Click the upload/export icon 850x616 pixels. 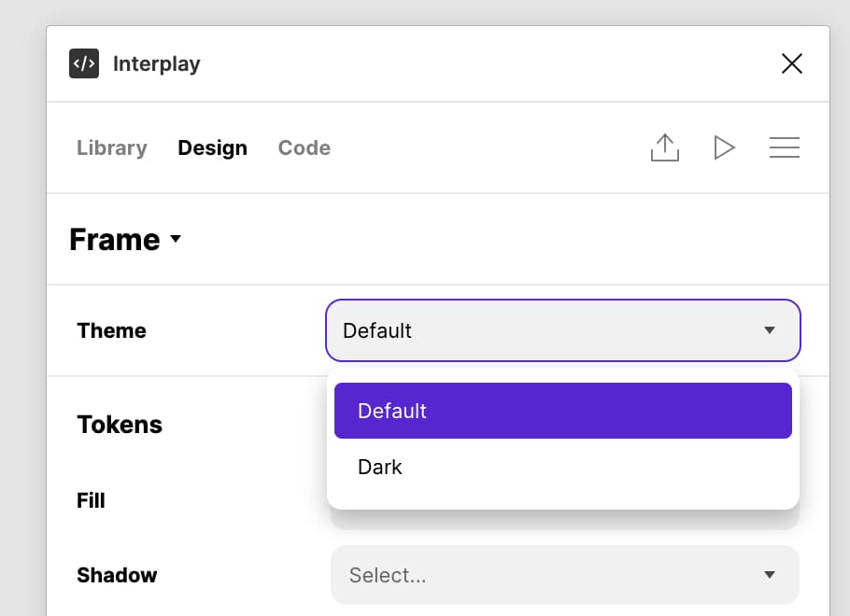coord(665,147)
